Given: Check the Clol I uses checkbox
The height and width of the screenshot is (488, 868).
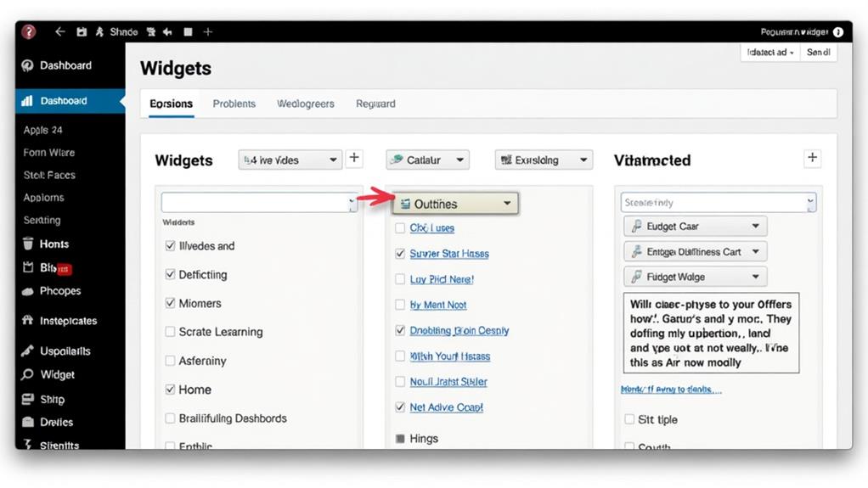Looking at the screenshot, I should [x=400, y=228].
